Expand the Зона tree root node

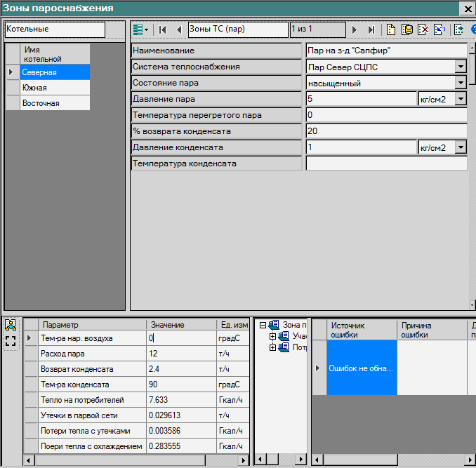[263, 325]
